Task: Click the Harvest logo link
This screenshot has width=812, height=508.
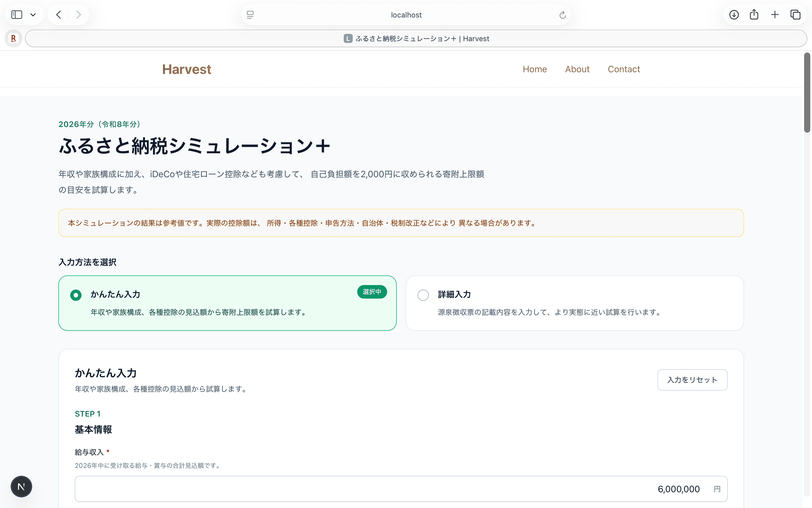Action: (x=187, y=69)
